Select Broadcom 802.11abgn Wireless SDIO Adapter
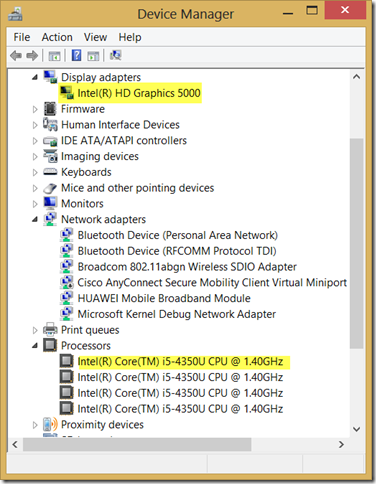This screenshot has height=484, width=376. (x=187, y=267)
